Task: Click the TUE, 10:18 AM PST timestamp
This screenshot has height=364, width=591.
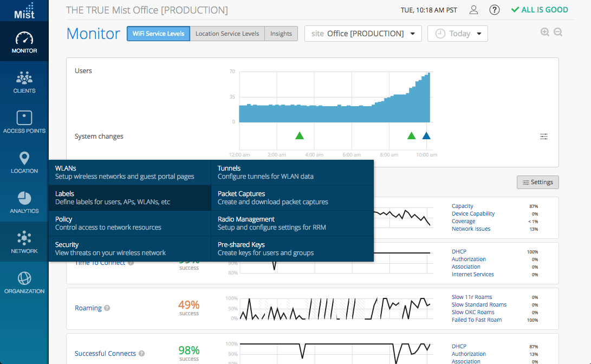Action: click(428, 10)
